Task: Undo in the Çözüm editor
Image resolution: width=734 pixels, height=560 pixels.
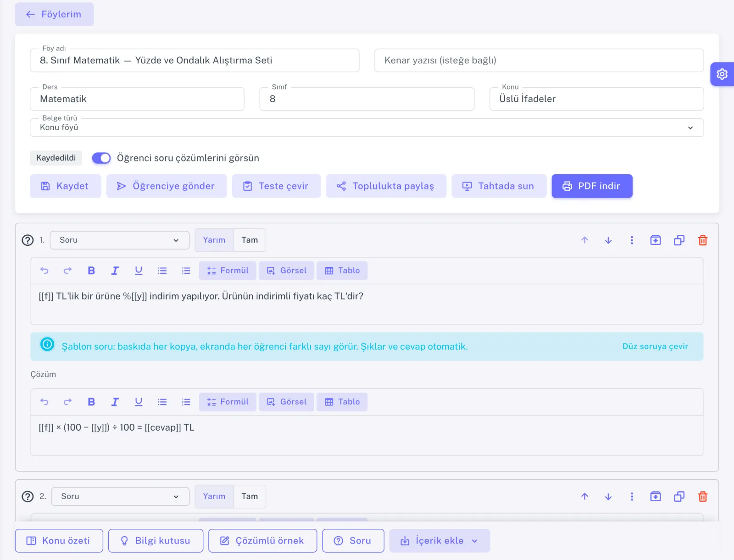Action: [x=44, y=402]
